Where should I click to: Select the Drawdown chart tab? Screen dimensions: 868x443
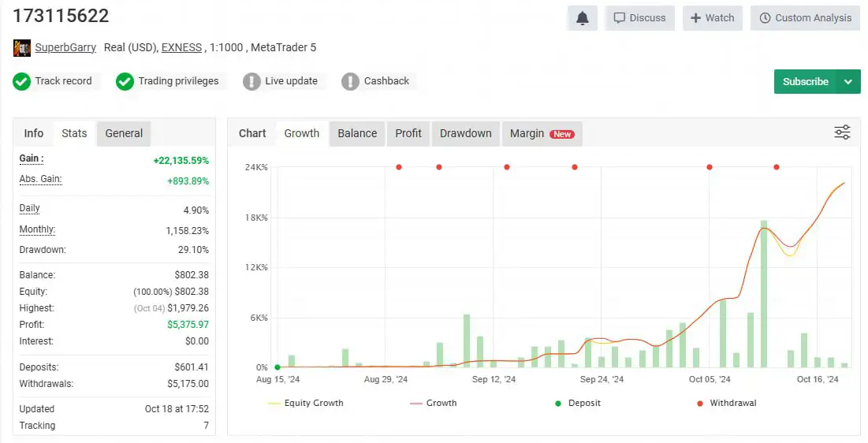465,133
